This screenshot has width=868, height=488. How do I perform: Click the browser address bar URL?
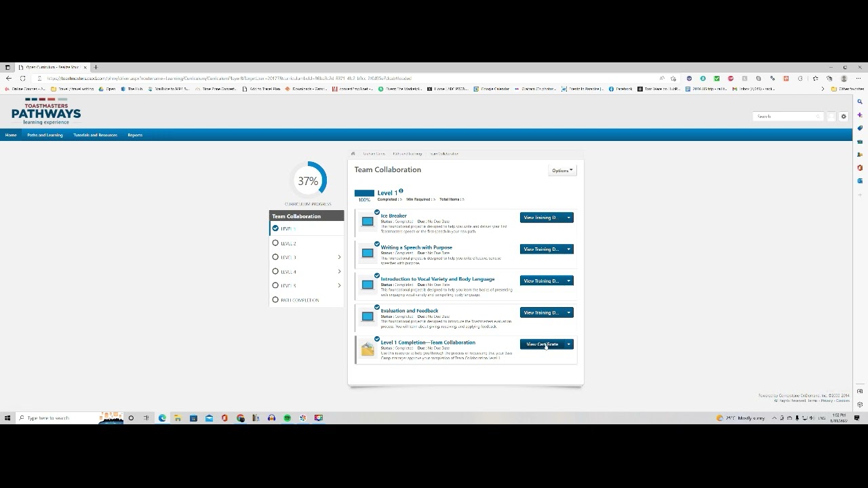229,79
